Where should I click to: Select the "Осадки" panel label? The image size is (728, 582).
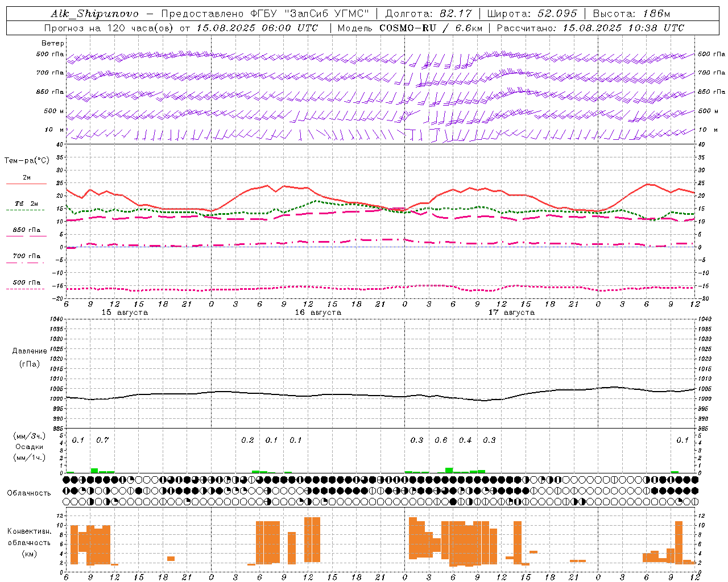[30, 447]
